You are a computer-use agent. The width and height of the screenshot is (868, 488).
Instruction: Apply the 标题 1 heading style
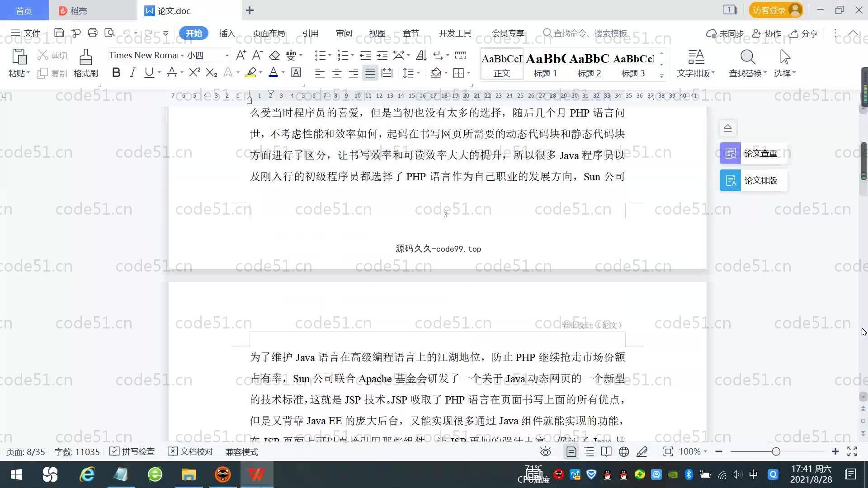tap(545, 65)
